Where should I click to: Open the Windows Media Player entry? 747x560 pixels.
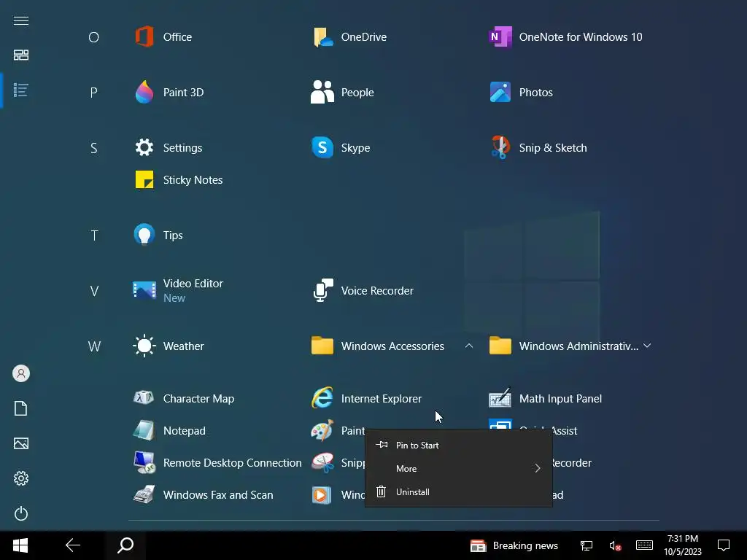click(x=338, y=495)
